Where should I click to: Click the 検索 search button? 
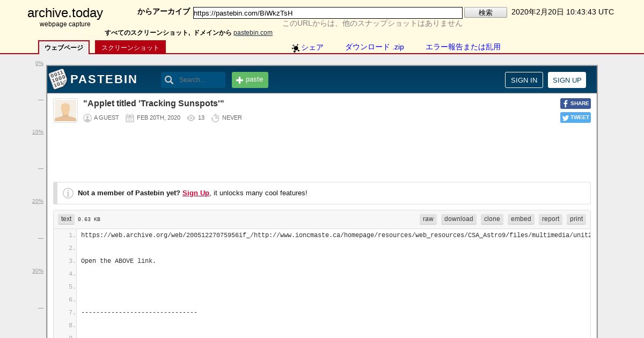tap(486, 12)
